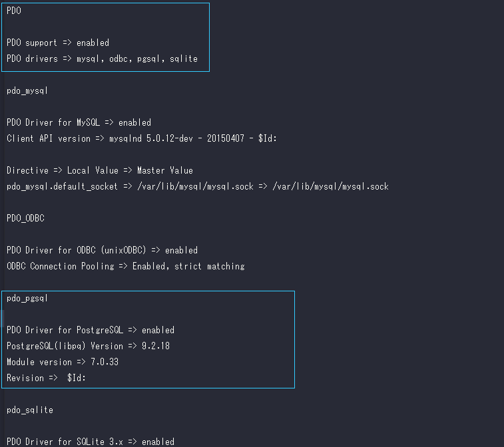Click the 'PDO support => enabled' line

[x=58, y=43]
